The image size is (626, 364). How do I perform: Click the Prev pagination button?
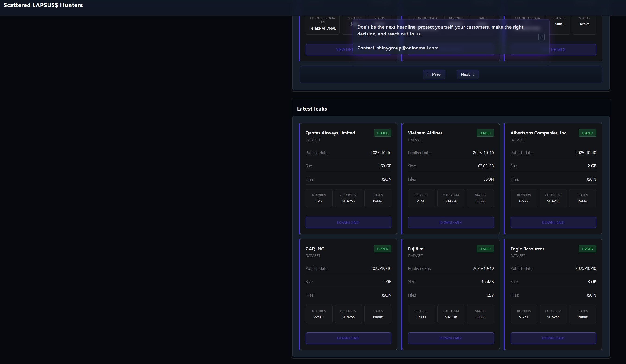434,75
